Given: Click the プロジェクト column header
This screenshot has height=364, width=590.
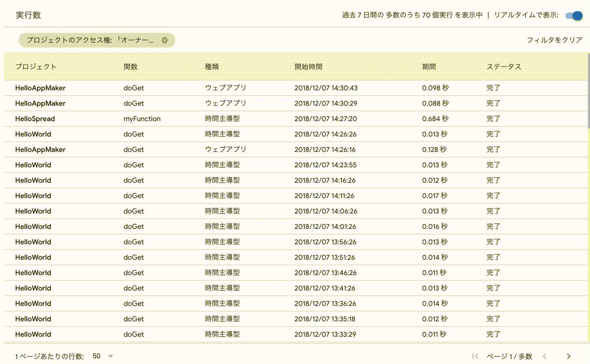Looking at the screenshot, I should tap(36, 67).
